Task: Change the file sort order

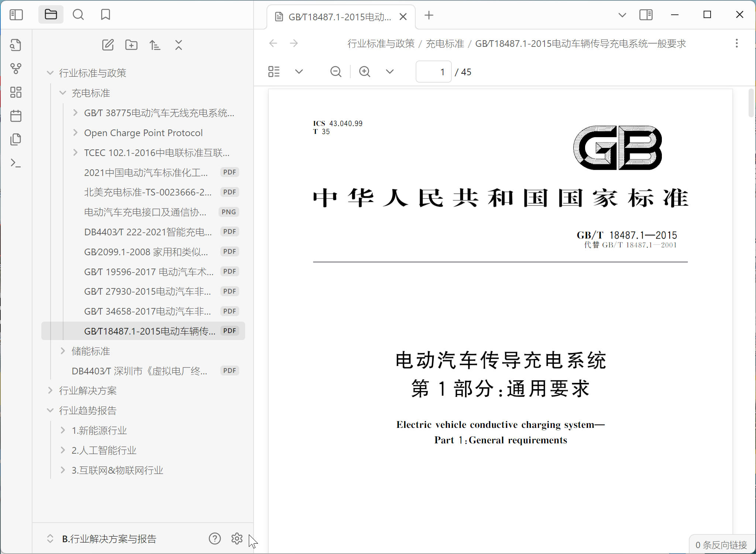Action: [155, 45]
